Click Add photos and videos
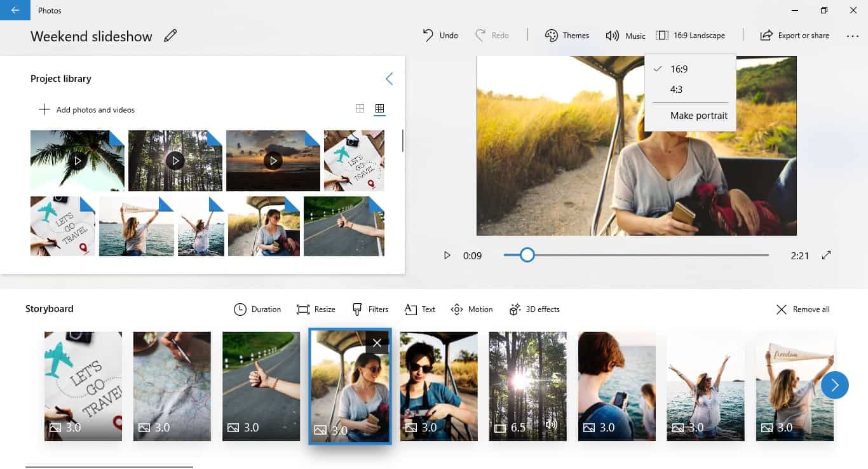This screenshot has width=868, height=469. pyautogui.click(x=87, y=110)
